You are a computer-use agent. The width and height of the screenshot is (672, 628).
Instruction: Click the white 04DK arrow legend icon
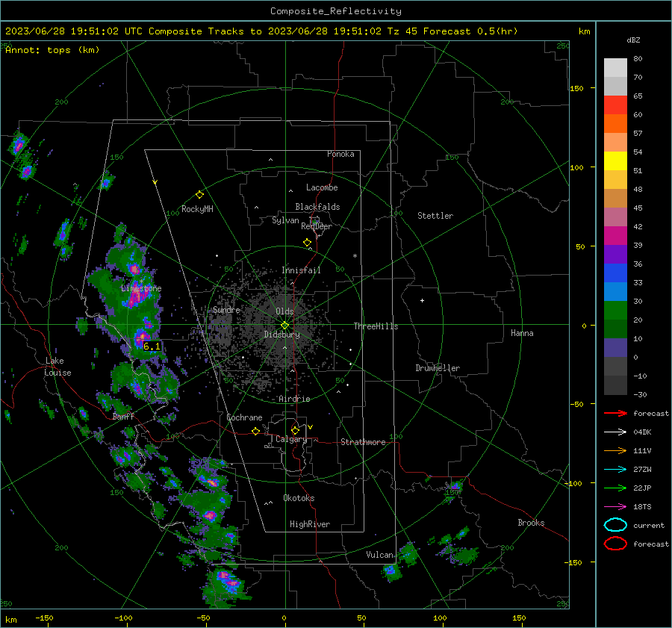(615, 432)
